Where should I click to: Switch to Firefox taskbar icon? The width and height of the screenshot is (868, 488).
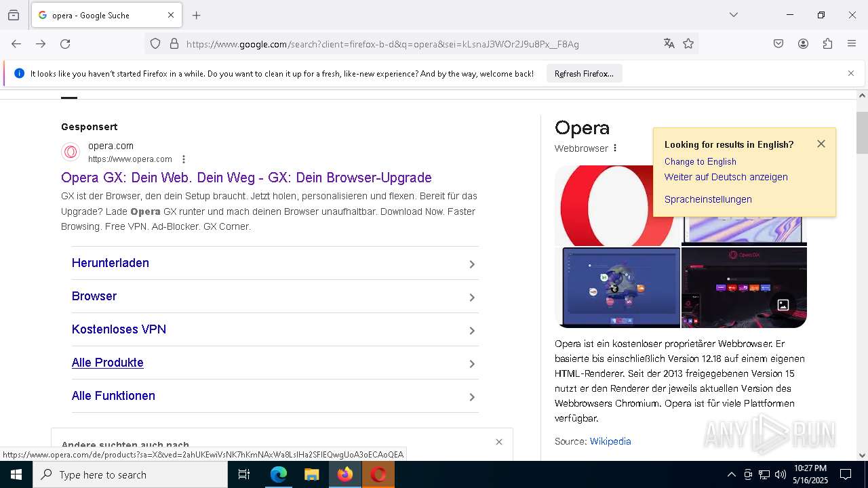pyautogui.click(x=345, y=474)
